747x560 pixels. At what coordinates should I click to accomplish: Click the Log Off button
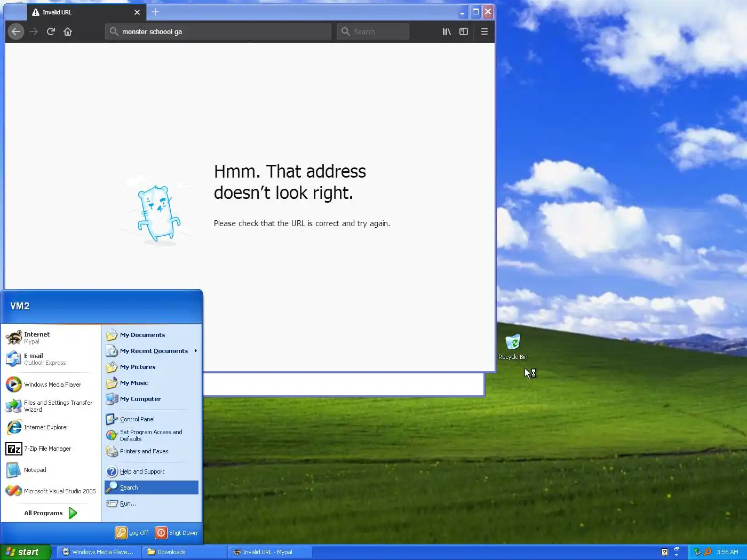[132, 533]
